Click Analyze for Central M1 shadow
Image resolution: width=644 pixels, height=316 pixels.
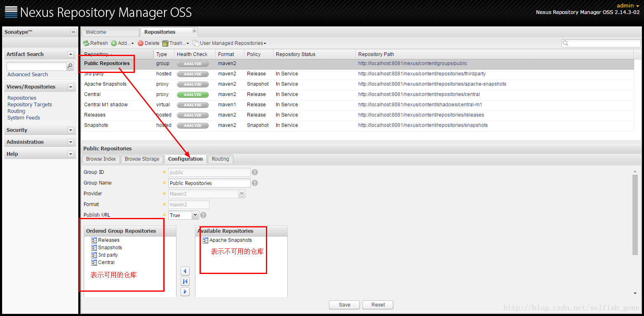pos(193,105)
